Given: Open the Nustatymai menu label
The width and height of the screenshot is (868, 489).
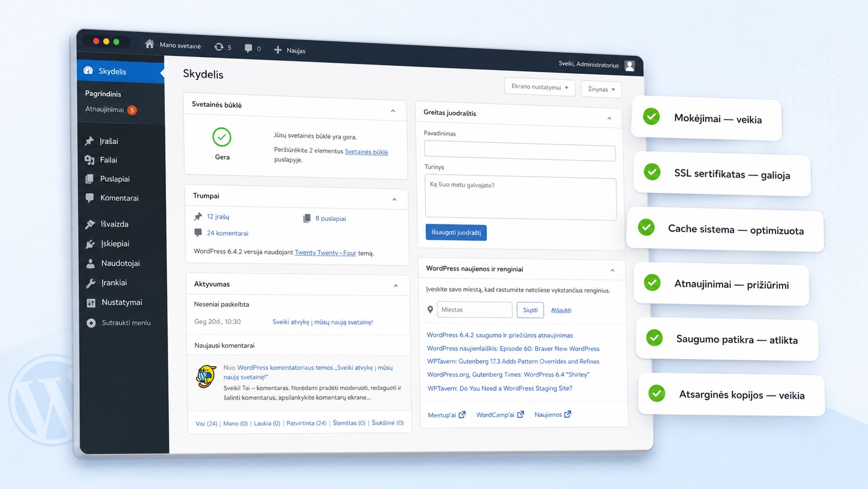Looking at the screenshot, I should tap(122, 302).
